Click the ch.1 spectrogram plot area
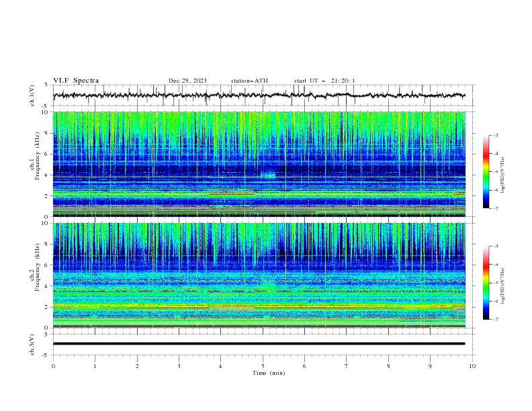This screenshot has height=411, width=532. [x=259, y=164]
